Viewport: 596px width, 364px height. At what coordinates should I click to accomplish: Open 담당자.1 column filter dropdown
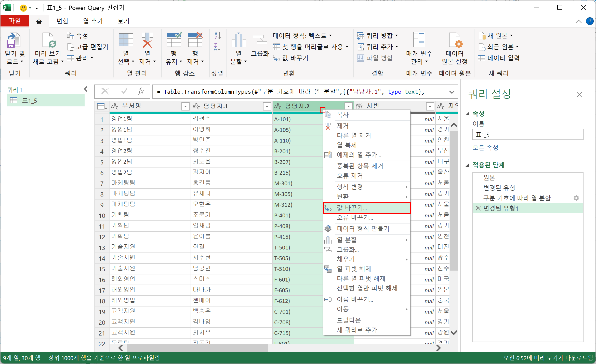(x=267, y=106)
